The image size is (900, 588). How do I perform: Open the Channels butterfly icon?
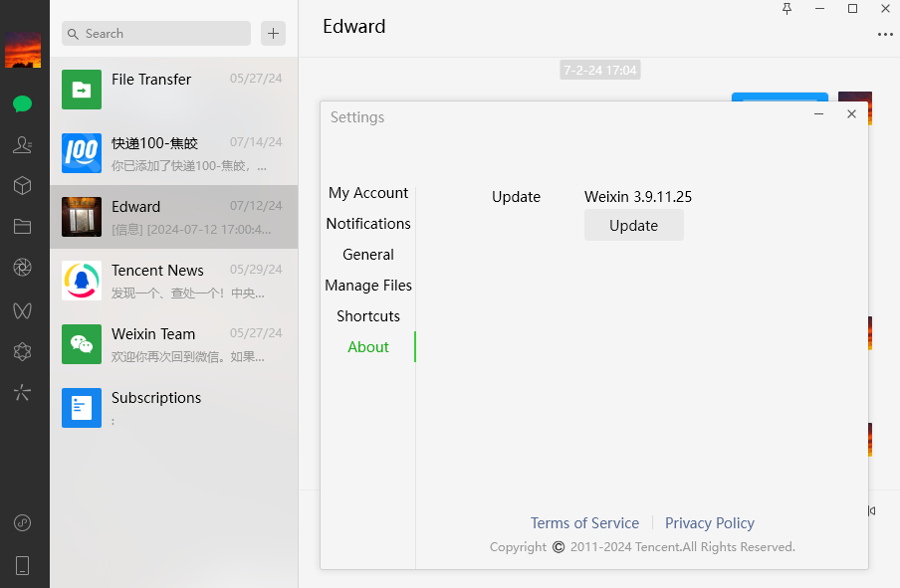22,309
